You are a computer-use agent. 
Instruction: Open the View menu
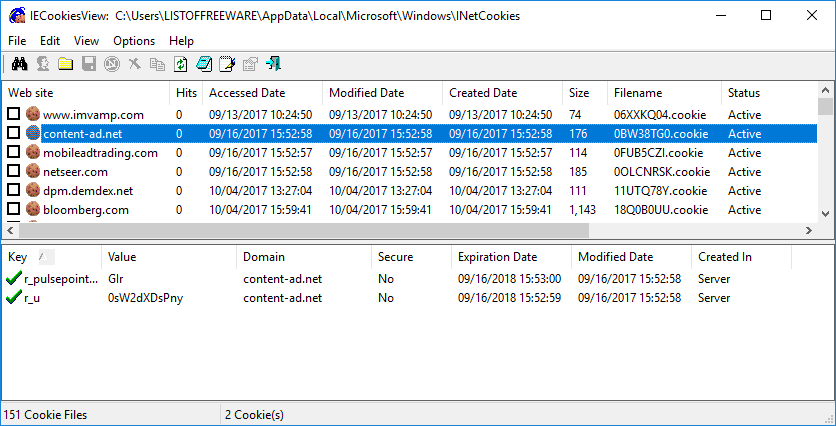coord(86,41)
